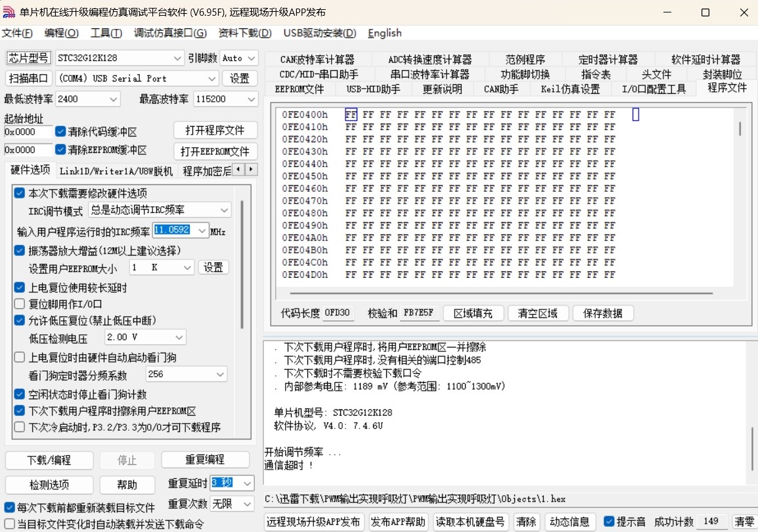Open the 重复延时 3秒 dropdown
This screenshot has width=758, height=532.
point(232,483)
